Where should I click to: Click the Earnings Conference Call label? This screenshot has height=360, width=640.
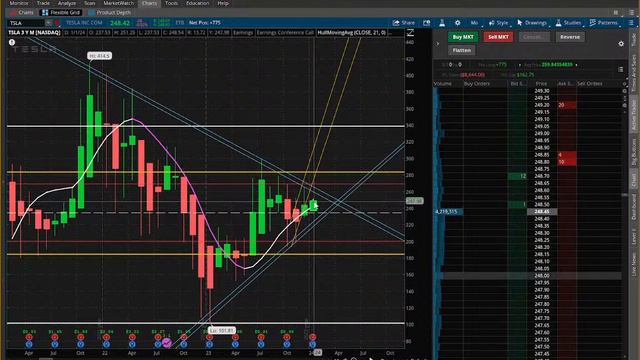coord(285,33)
